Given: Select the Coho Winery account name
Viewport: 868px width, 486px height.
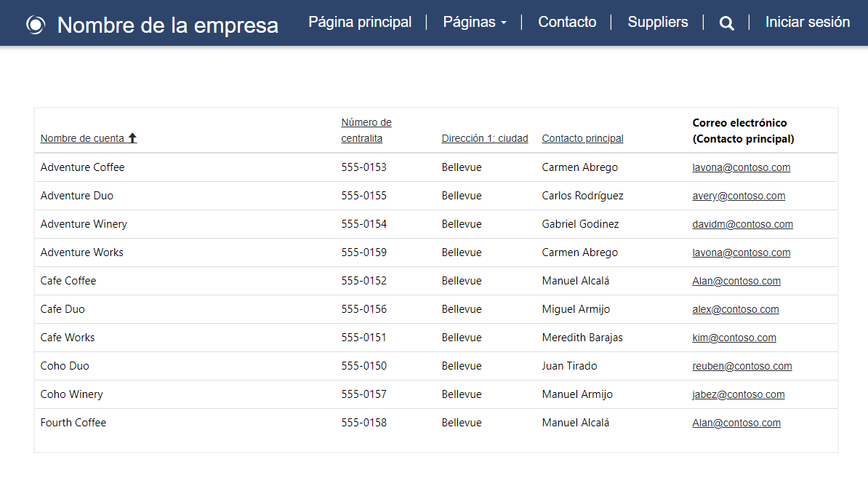Looking at the screenshot, I should 71,394.
